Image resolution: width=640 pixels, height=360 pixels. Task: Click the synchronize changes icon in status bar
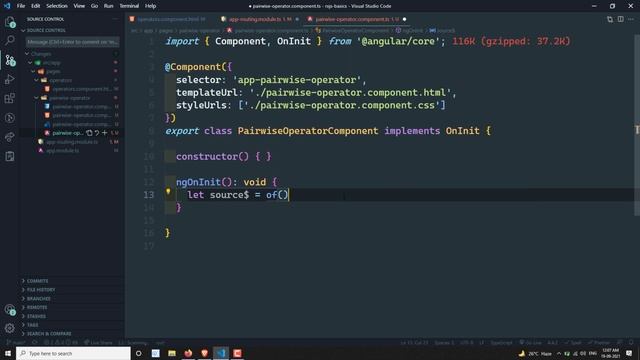pyautogui.click(x=35, y=342)
